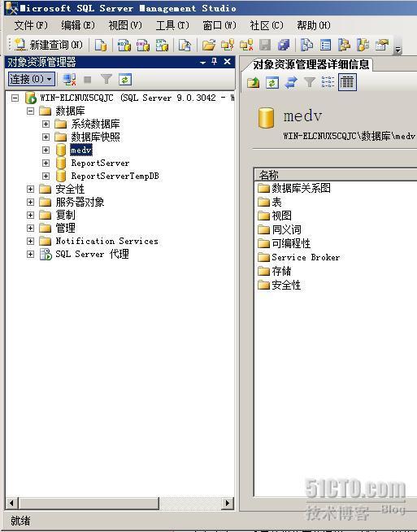Viewport: 417px width, 532px height.
Task: Expand the ReportServerTempDB database node
Action: 46,176
